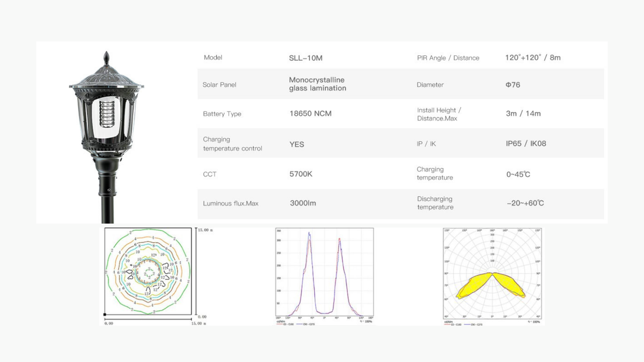Click the solar garden lamp product photo
The height and width of the screenshot is (362, 644).
pos(107,137)
